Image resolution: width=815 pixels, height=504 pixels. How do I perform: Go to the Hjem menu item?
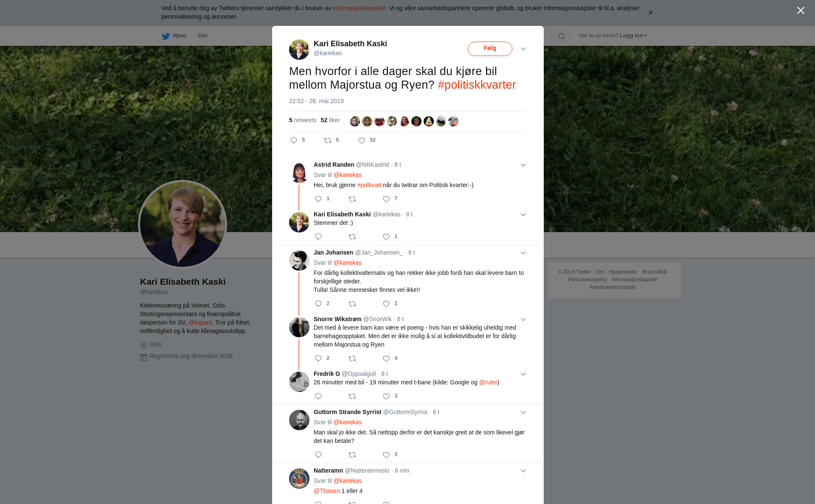click(174, 36)
